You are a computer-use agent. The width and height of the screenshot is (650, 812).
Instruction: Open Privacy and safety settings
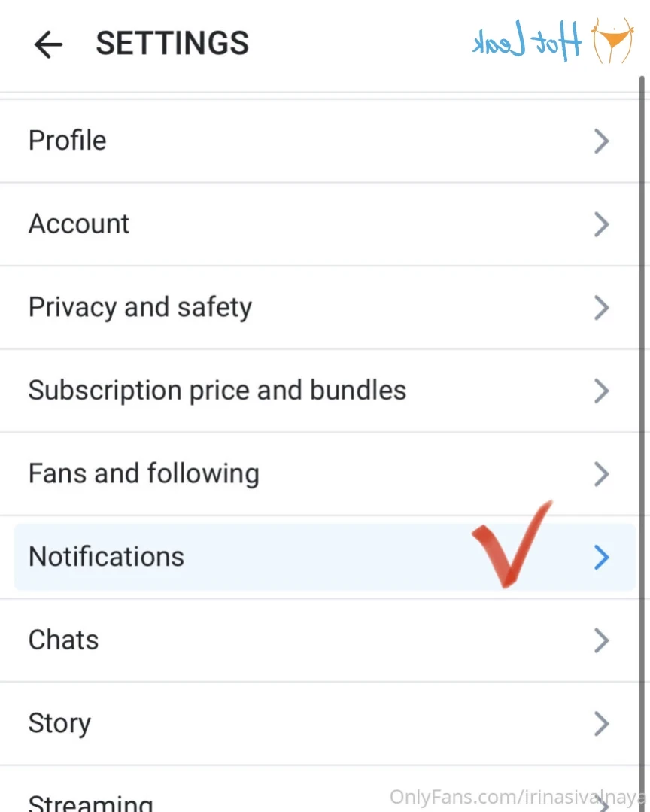pyautogui.click(x=320, y=308)
